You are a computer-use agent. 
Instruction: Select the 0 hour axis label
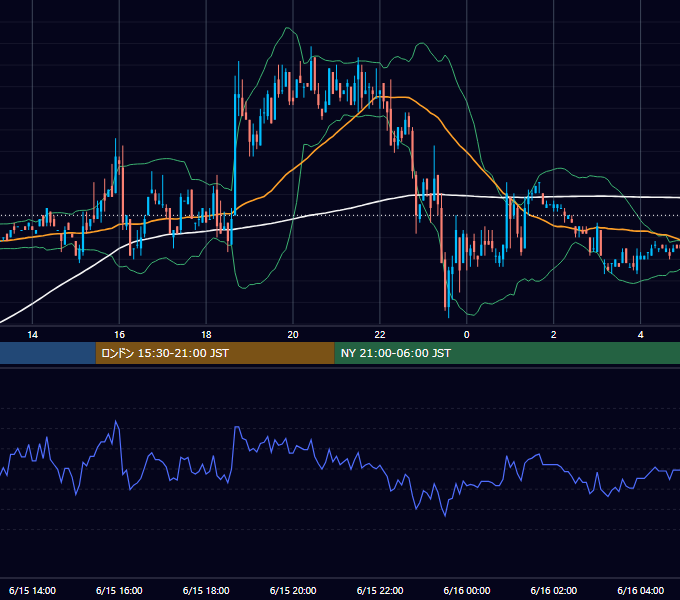(467, 335)
